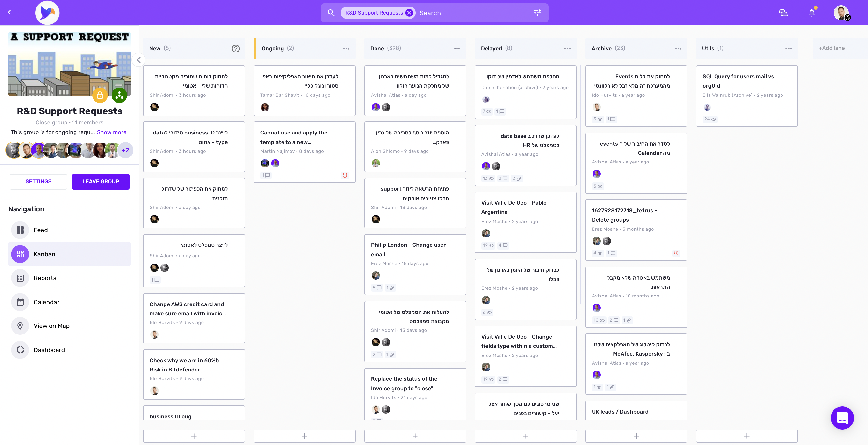Open the Done lane three-dot menu

456,49
